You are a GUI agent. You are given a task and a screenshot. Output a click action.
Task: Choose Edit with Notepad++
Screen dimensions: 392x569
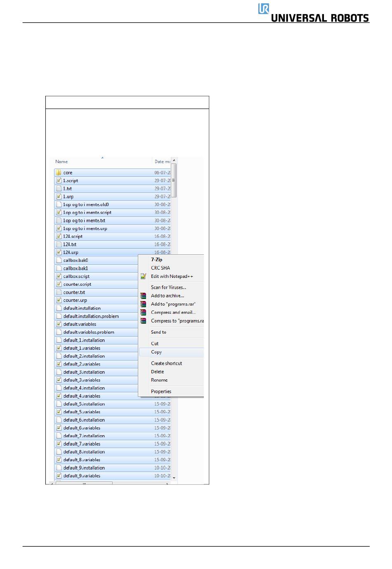[x=171, y=277]
